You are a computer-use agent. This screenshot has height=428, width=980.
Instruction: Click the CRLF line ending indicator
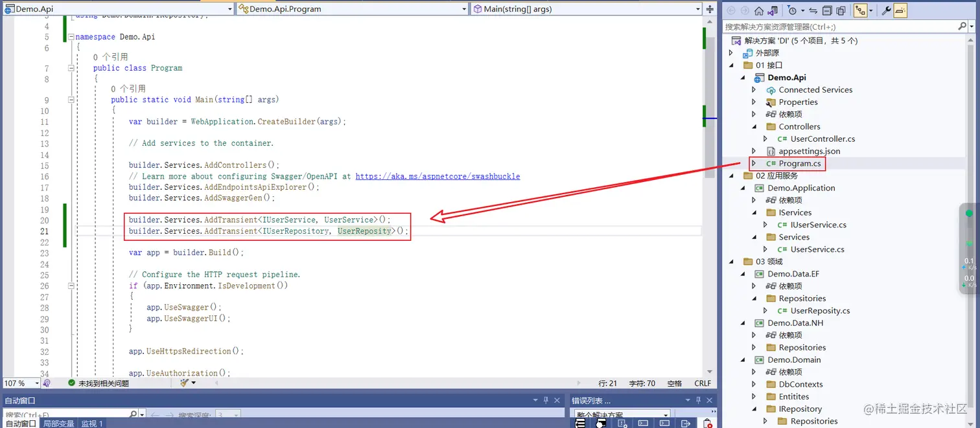(x=703, y=383)
